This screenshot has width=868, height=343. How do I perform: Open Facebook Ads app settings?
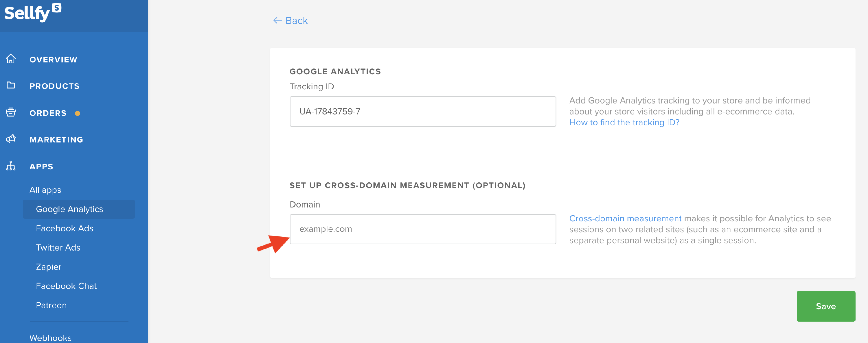point(64,228)
